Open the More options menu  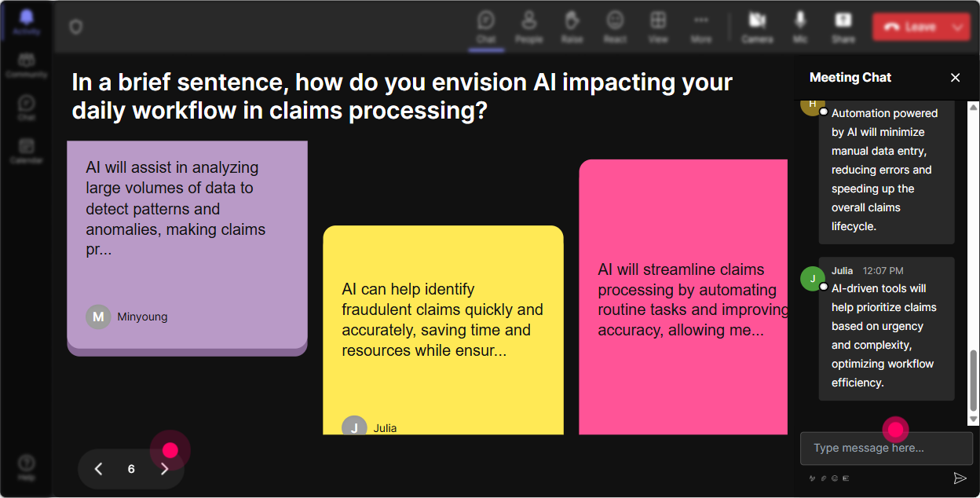pos(701,27)
